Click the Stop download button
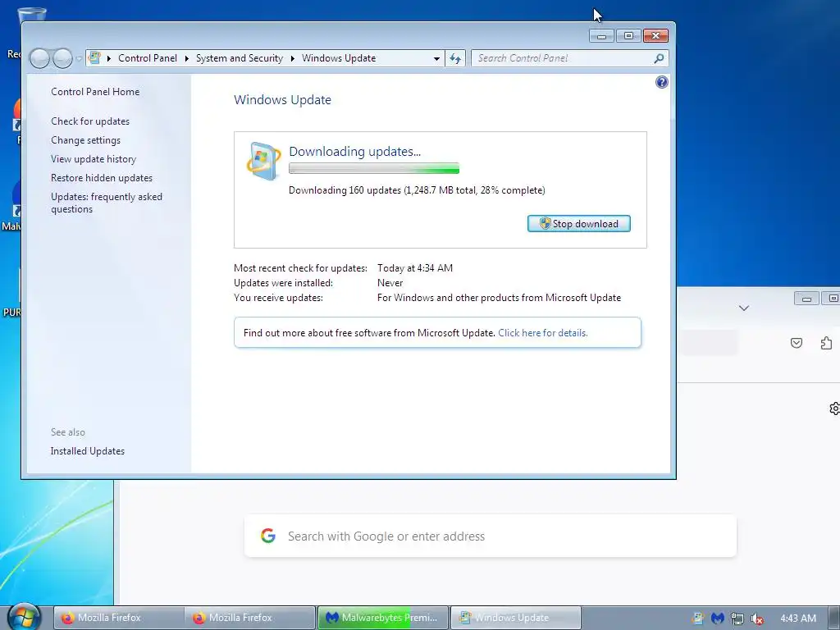840x630 pixels. point(578,223)
